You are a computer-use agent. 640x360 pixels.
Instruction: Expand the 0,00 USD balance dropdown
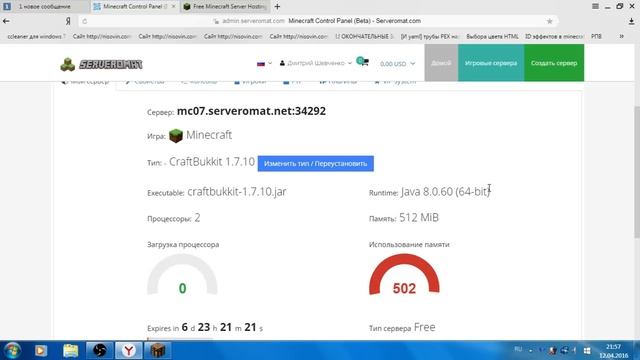pos(397,64)
